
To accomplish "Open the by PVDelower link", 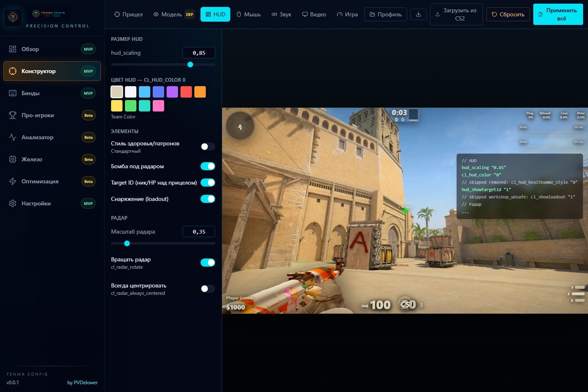I will pos(82,383).
